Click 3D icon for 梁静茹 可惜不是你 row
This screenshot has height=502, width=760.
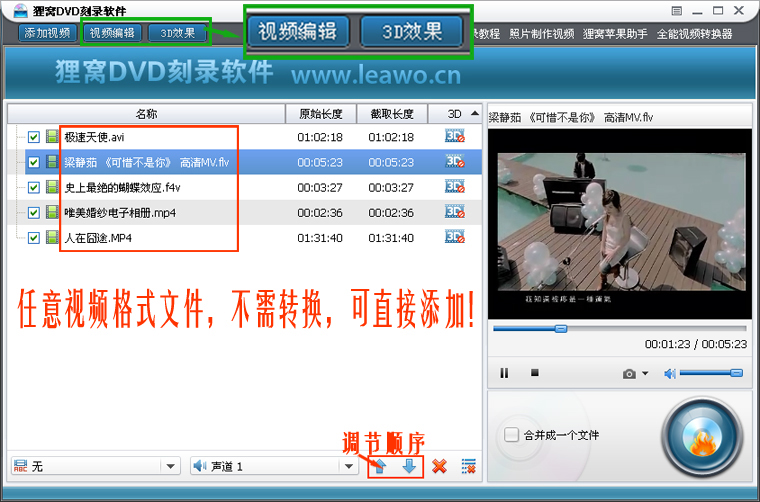coord(455,161)
